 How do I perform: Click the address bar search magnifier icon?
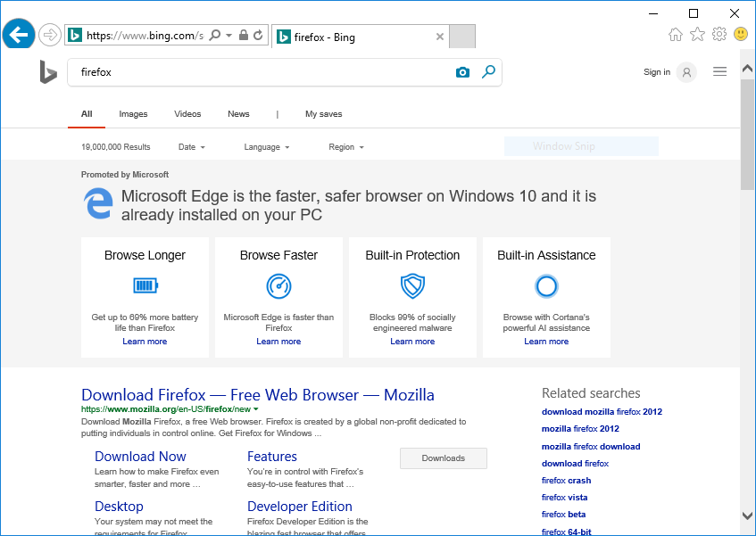pyautogui.click(x=215, y=35)
